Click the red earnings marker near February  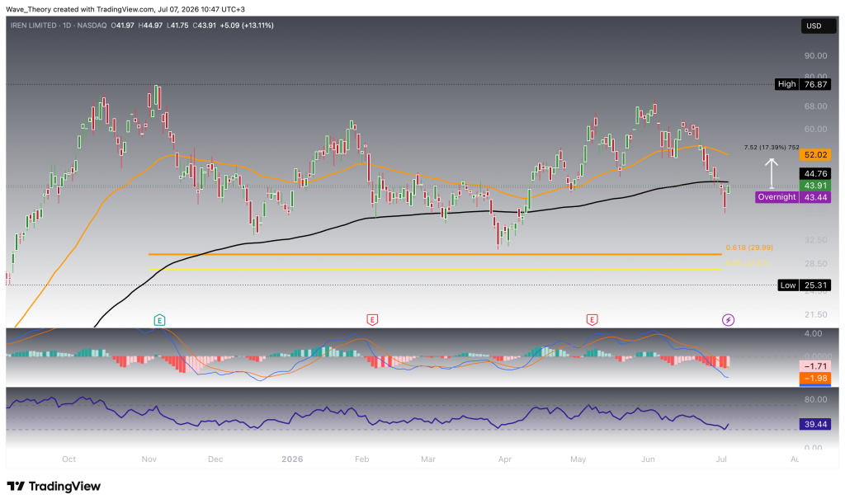pos(372,320)
